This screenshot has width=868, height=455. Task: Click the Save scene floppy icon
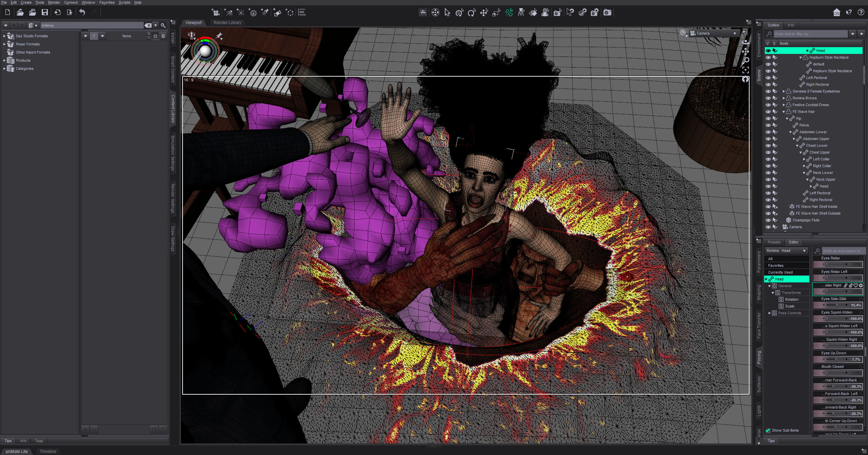point(45,13)
